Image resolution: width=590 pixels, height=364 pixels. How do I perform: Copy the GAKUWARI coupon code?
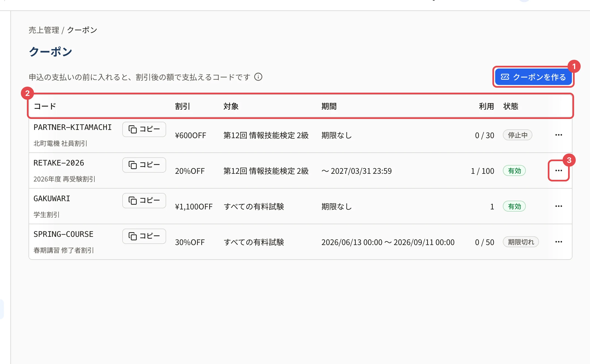coord(144,201)
